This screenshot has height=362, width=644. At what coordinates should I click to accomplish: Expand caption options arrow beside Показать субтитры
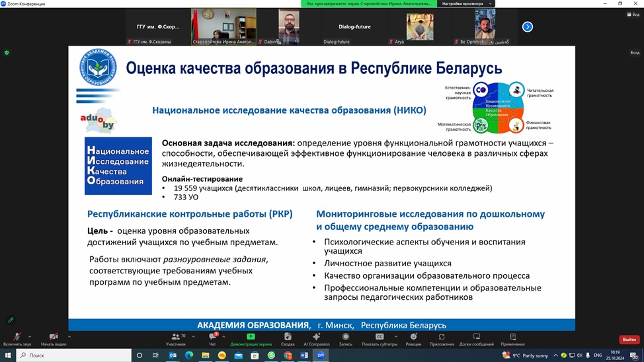[x=396, y=336]
